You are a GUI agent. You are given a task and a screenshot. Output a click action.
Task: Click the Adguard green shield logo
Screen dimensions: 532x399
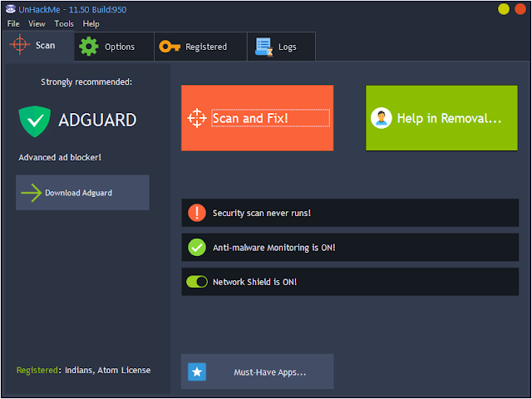point(35,121)
